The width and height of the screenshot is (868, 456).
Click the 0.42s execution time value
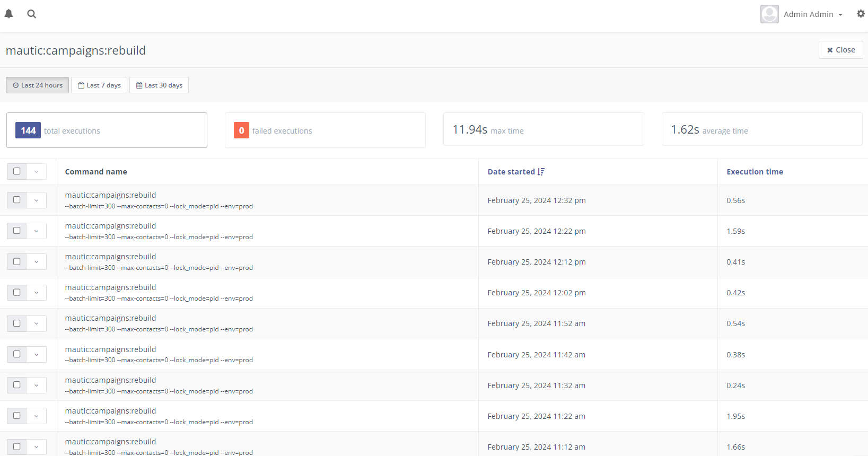[x=736, y=293]
